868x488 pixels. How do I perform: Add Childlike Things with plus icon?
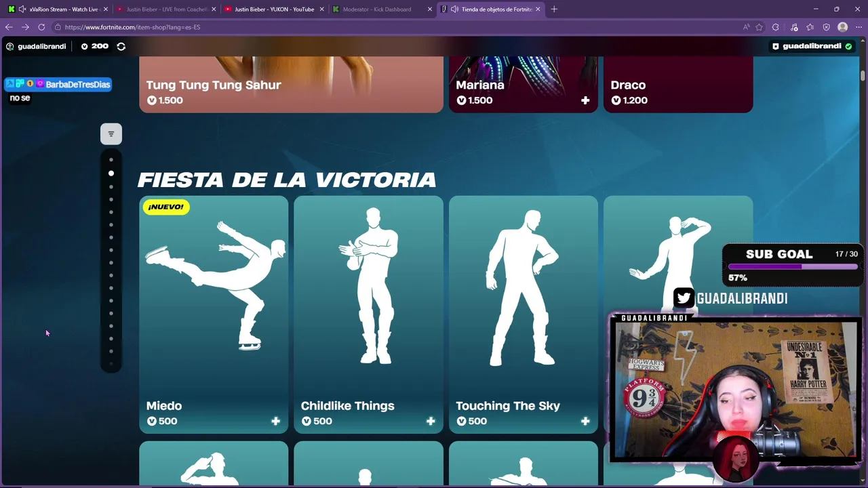click(431, 421)
